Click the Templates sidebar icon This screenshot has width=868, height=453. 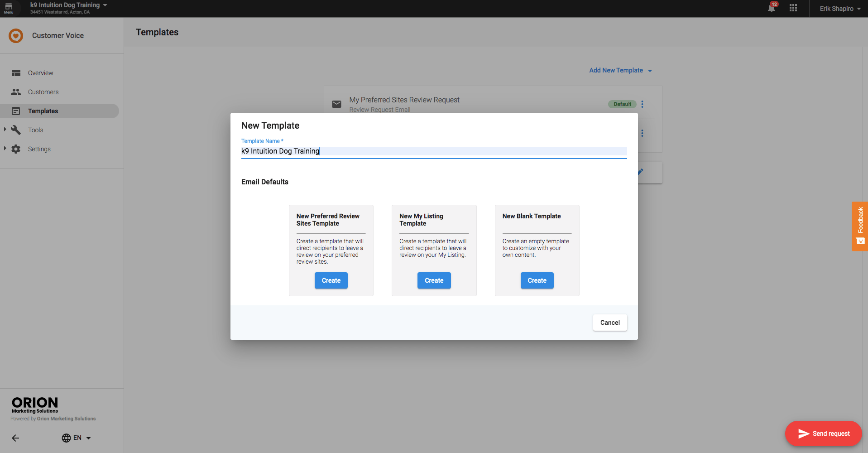click(16, 111)
